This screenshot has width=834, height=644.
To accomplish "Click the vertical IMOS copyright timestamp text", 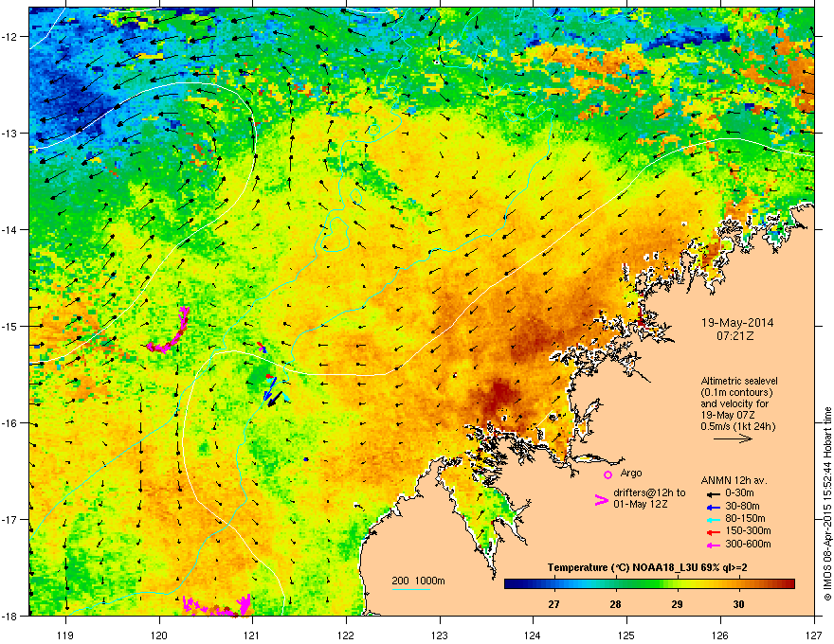I will pos(827,504).
